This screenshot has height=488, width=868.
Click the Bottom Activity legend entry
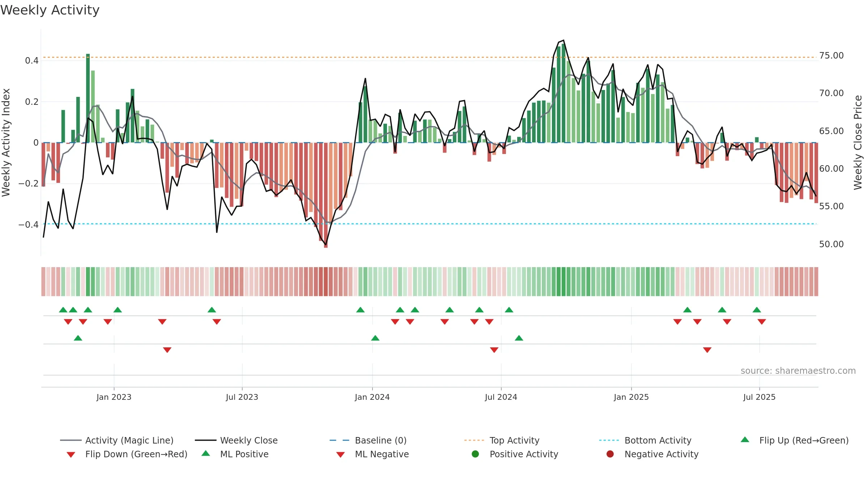[645, 440]
